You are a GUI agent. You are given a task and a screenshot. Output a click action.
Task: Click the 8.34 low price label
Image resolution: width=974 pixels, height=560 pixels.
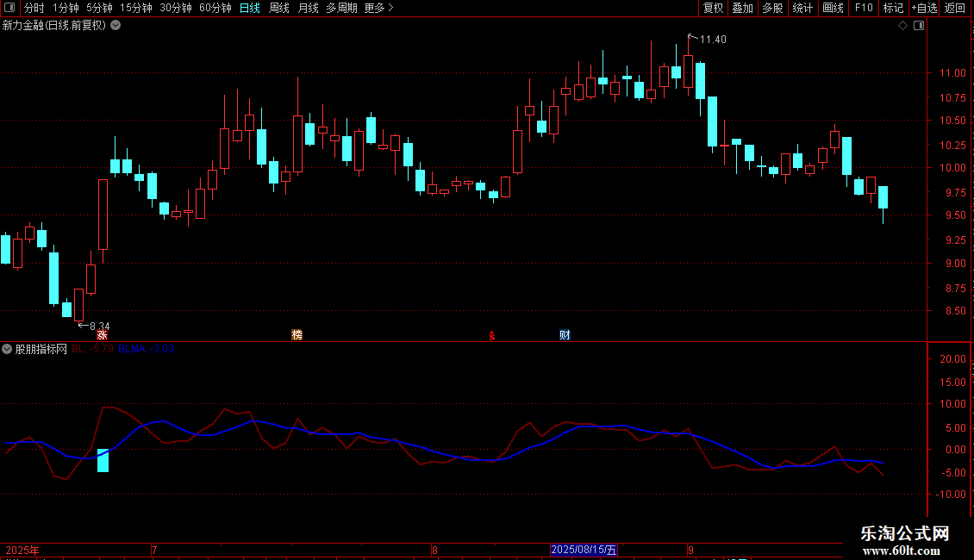click(99, 326)
